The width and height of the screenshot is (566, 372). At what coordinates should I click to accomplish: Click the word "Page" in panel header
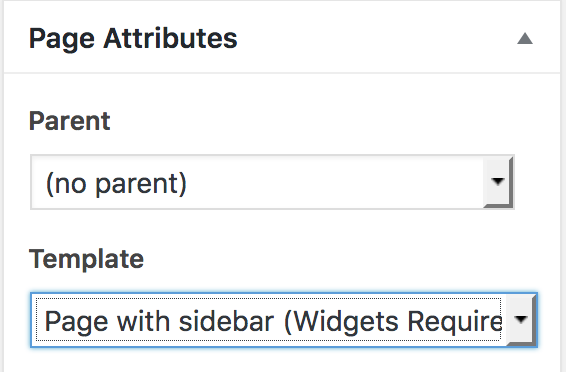point(61,39)
